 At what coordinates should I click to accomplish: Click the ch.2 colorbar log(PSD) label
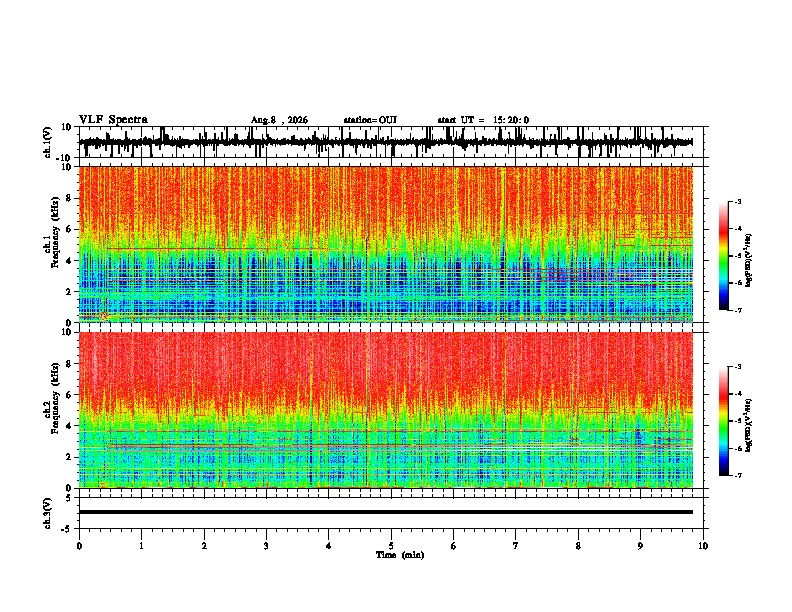pos(748,425)
